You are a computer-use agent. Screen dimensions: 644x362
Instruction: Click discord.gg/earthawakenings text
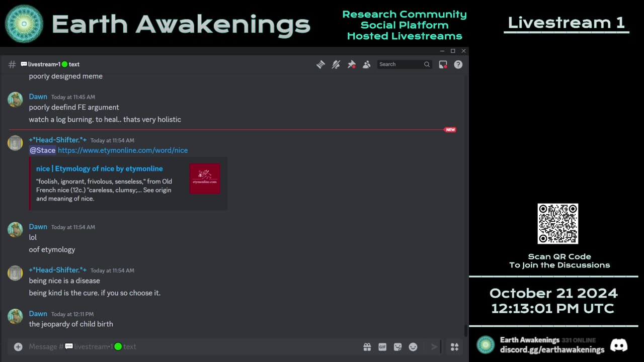click(x=552, y=349)
